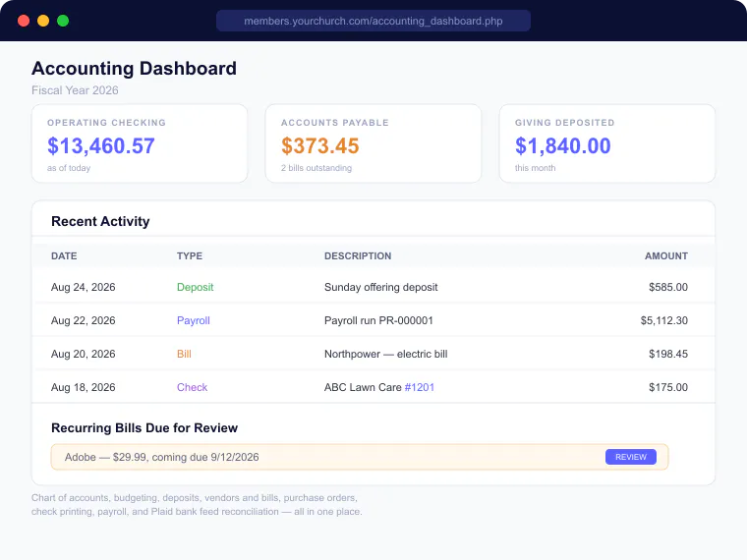Screen dimensions: 747x560
Task: Click the red close window button
Action: pyautogui.click(x=24, y=21)
